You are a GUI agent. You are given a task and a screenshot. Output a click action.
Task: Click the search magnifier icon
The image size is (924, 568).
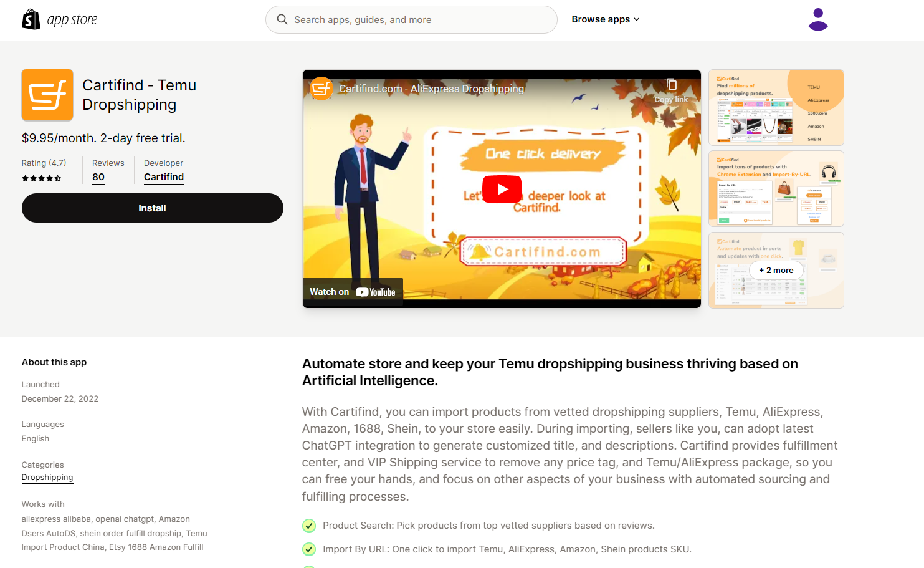coord(282,19)
